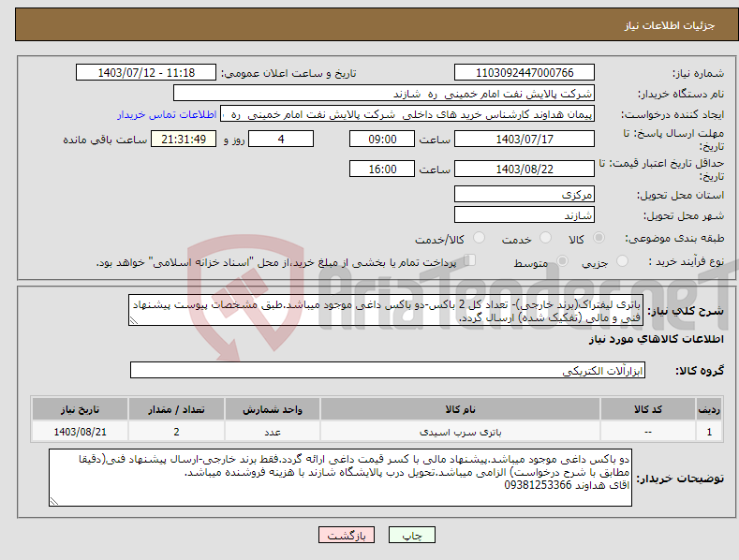Click the تاریخ نیاز column header
Image resolution: width=739 pixels, height=560 pixels.
(80, 409)
